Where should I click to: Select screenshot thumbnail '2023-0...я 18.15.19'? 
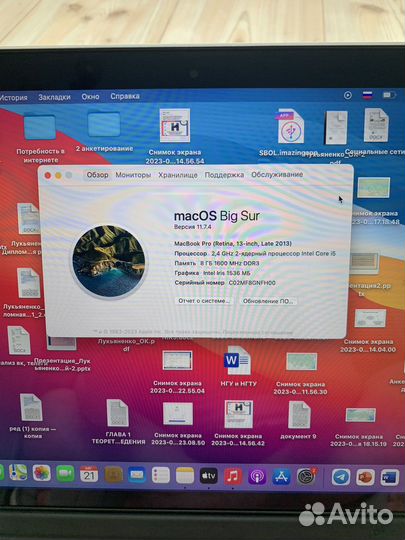tap(361, 415)
